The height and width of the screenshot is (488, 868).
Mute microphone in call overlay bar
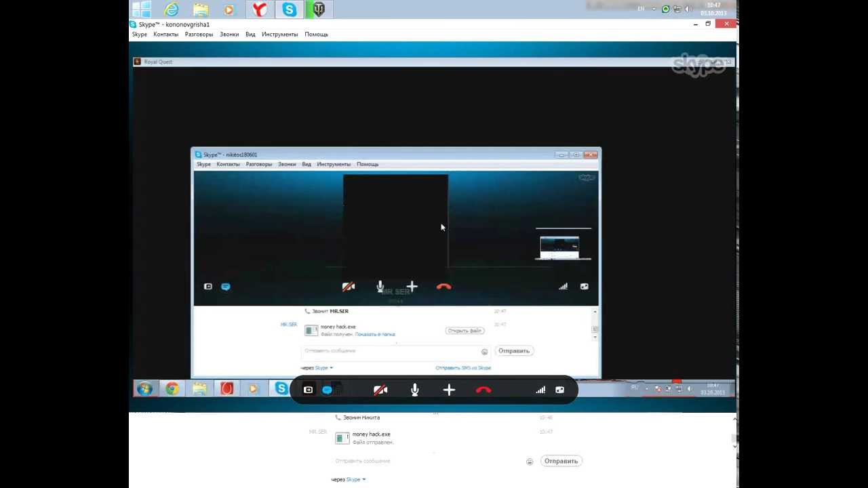click(x=415, y=390)
